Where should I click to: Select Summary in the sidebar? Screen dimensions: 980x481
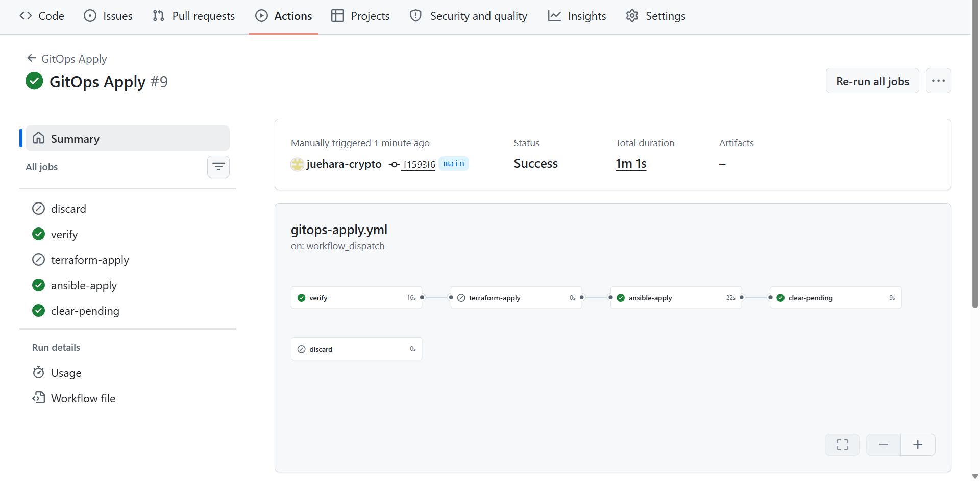pyautogui.click(x=128, y=138)
